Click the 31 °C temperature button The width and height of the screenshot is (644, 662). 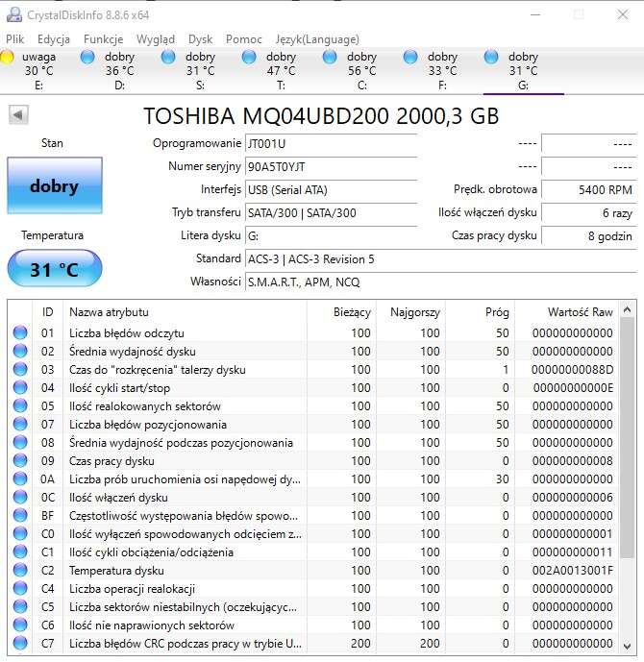pos(54,269)
